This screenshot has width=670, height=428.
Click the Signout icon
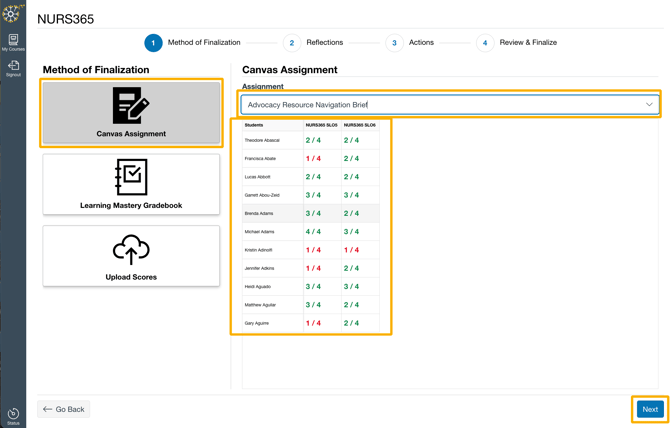click(x=13, y=68)
